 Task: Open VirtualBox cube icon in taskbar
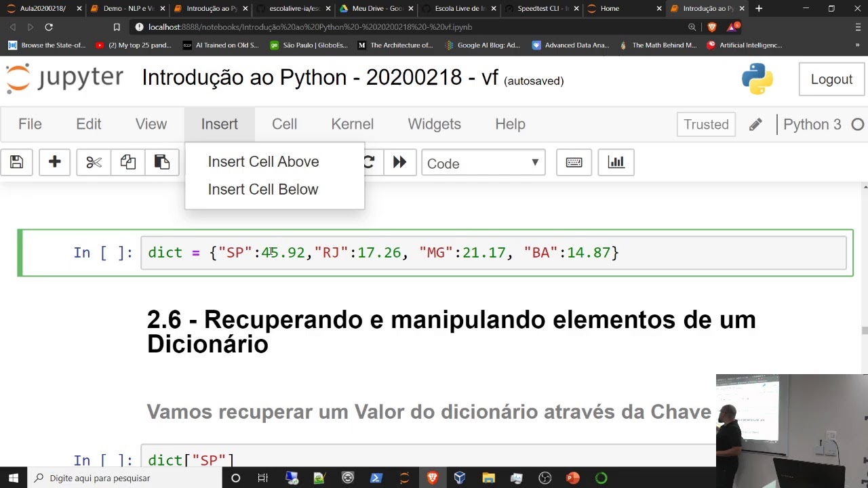click(x=460, y=478)
